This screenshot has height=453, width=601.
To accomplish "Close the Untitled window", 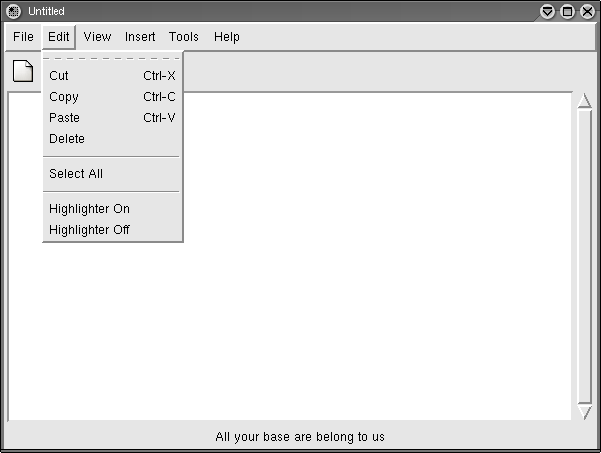I will [x=587, y=11].
